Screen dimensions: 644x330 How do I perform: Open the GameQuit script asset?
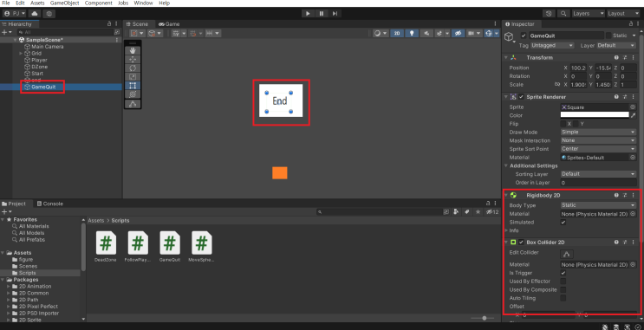click(170, 246)
